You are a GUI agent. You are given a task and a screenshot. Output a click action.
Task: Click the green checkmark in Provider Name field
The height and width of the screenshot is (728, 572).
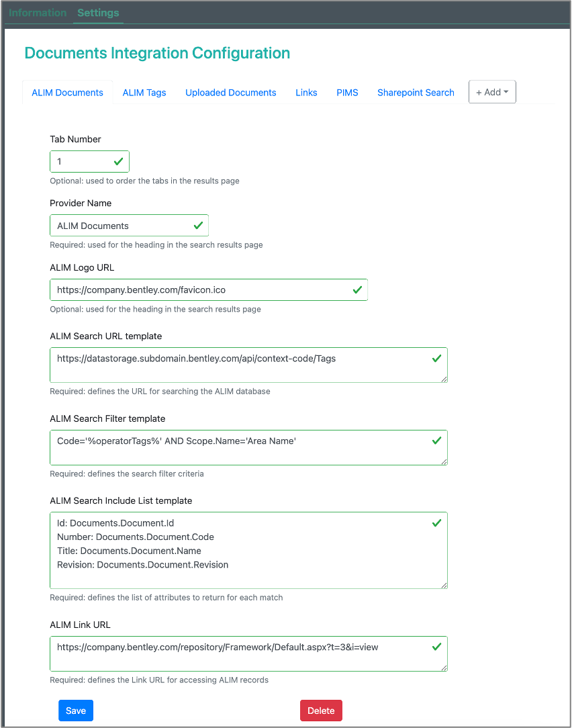click(x=198, y=226)
